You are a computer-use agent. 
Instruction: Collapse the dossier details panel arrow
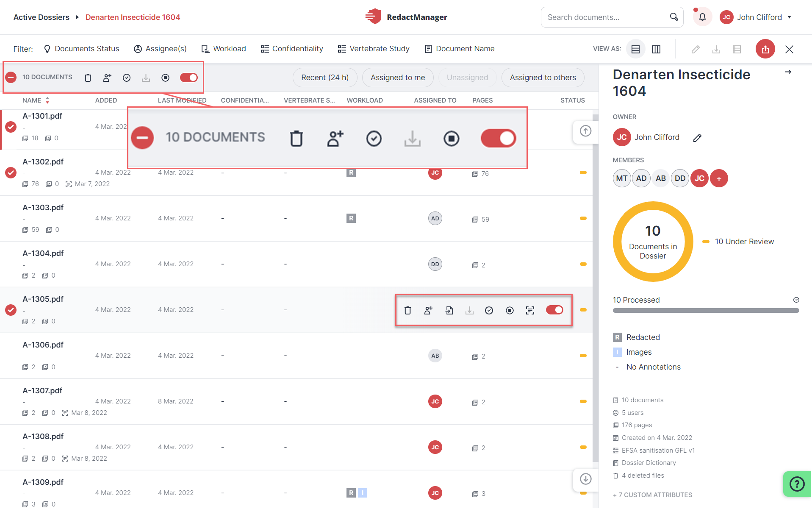pyautogui.click(x=788, y=72)
